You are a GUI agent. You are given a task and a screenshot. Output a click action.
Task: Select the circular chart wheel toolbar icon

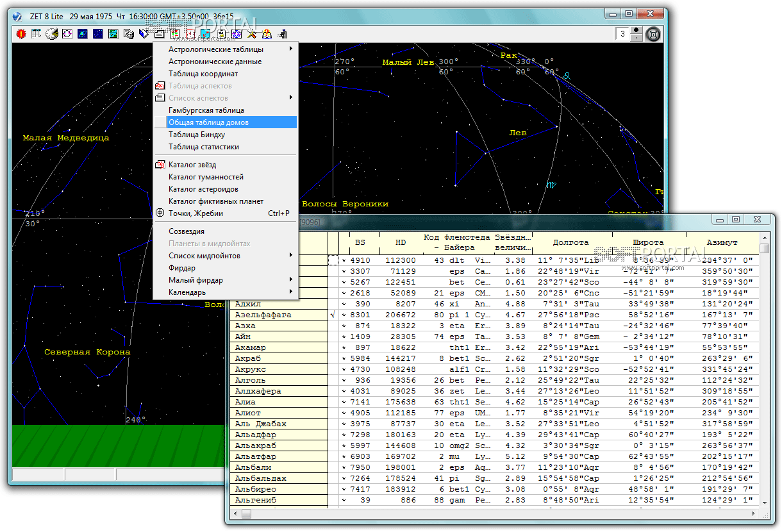(67, 34)
